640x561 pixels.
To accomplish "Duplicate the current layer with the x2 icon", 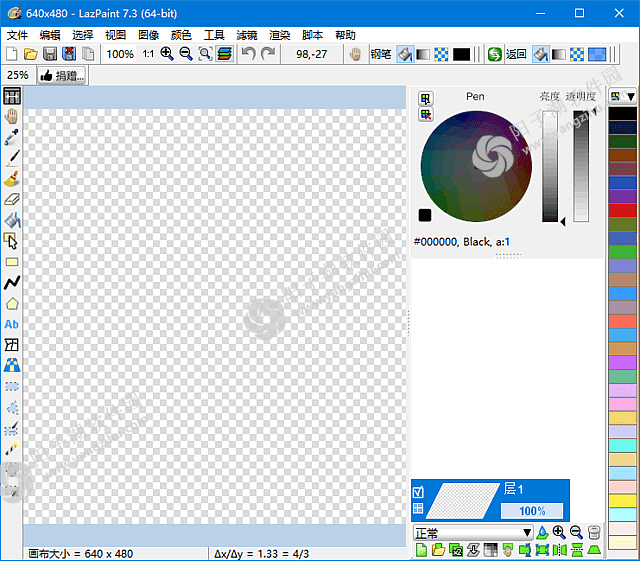I will [x=456, y=550].
